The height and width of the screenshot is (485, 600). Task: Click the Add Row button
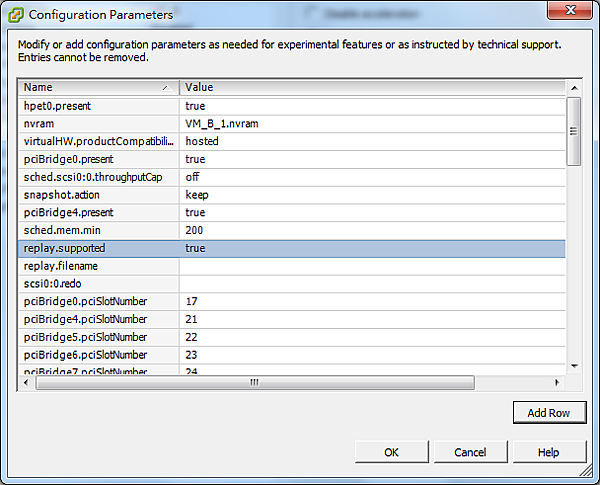coord(548,413)
